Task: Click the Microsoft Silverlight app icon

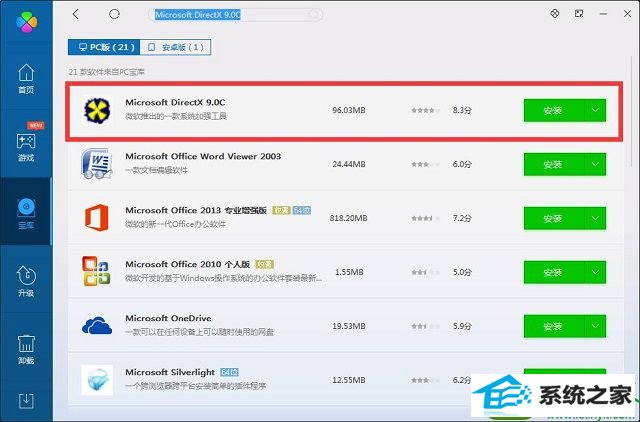Action: tap(97, 380)
